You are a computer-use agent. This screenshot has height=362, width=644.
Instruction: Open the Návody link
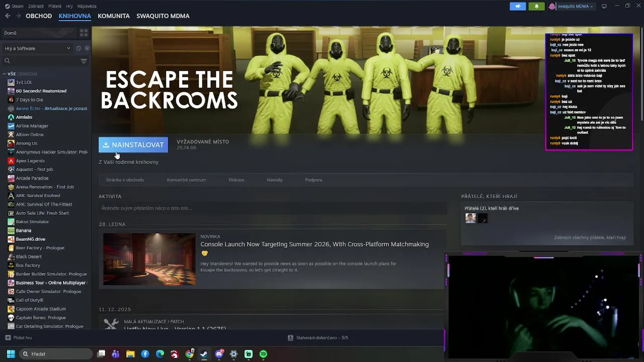[275, 180]
